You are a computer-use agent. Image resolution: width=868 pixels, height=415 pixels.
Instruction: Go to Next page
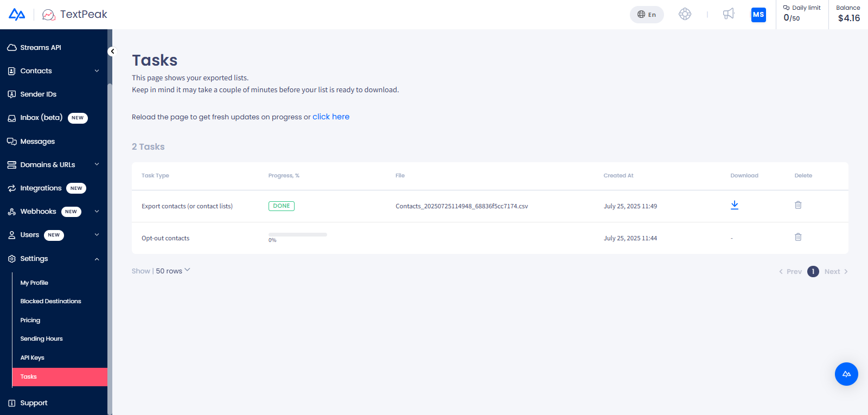coord(836,272)
